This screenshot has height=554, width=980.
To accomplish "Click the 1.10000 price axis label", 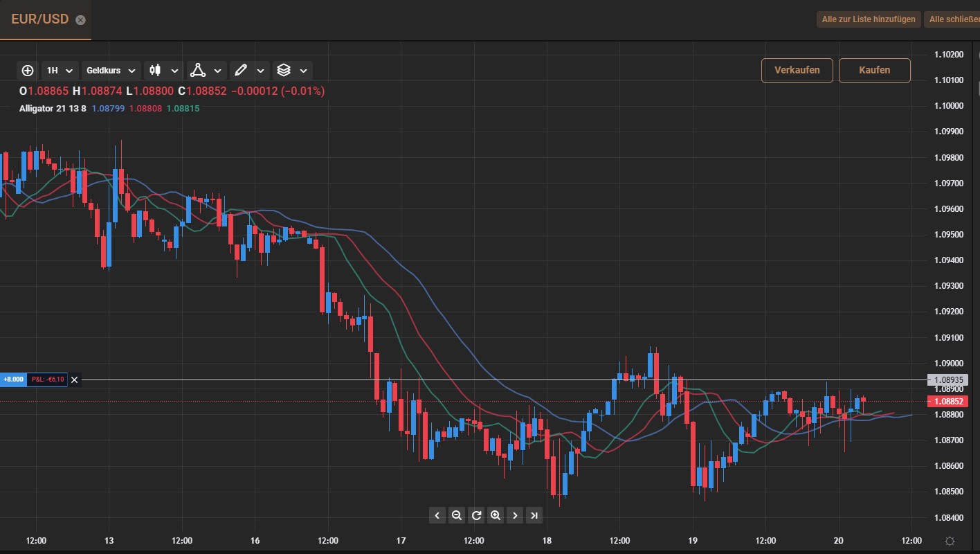I will pos(948,105).
